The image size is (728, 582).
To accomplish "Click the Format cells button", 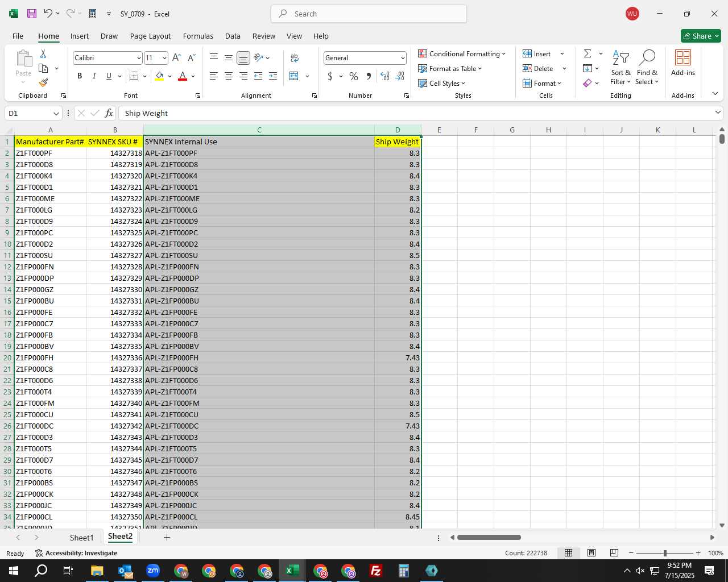I will tap(542, 83).
